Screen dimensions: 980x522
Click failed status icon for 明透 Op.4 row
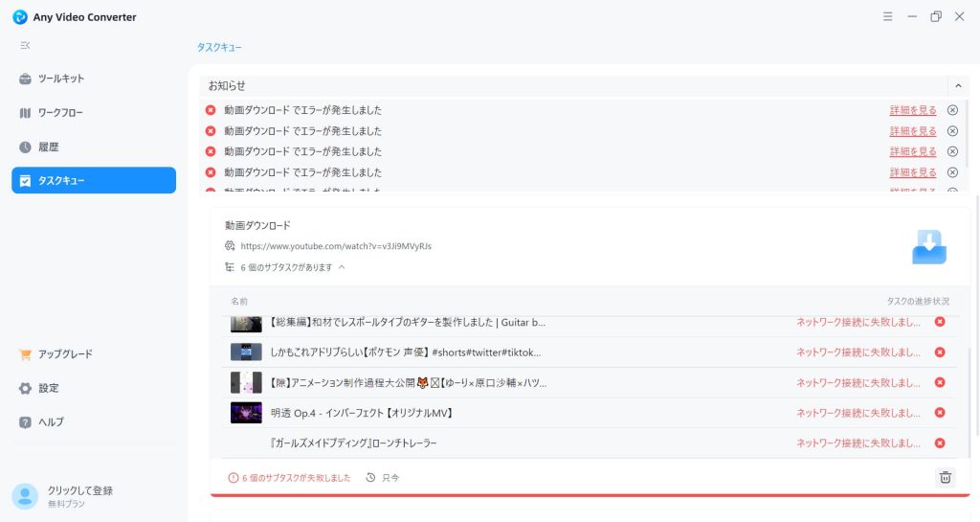coord(940,413)
